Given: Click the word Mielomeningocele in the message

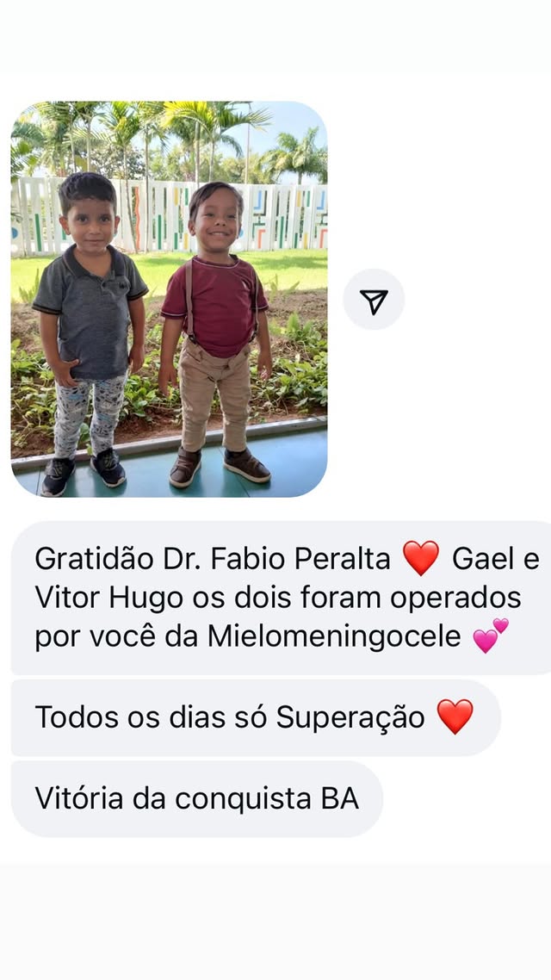Looking at the screenshot, I should point(333,637).
